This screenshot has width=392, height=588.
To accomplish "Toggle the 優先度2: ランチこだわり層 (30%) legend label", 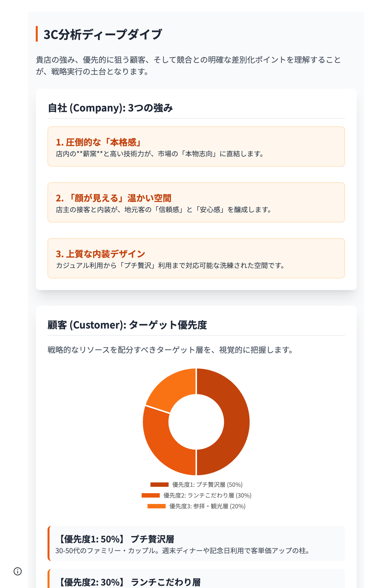I will click(207, 495).
